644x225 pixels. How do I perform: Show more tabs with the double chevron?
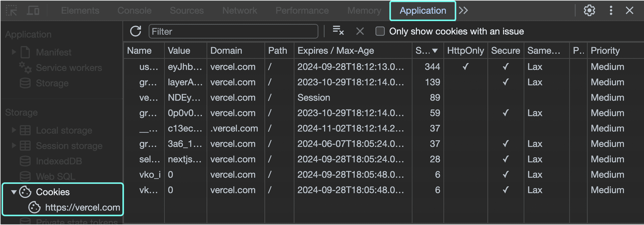[463, 11]
